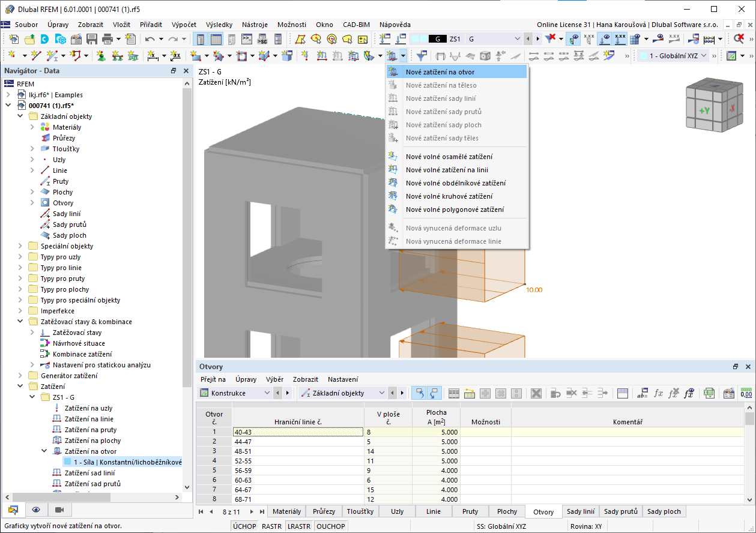
Task: Toggle show loads eye button
Action: (x=605, y=39)
